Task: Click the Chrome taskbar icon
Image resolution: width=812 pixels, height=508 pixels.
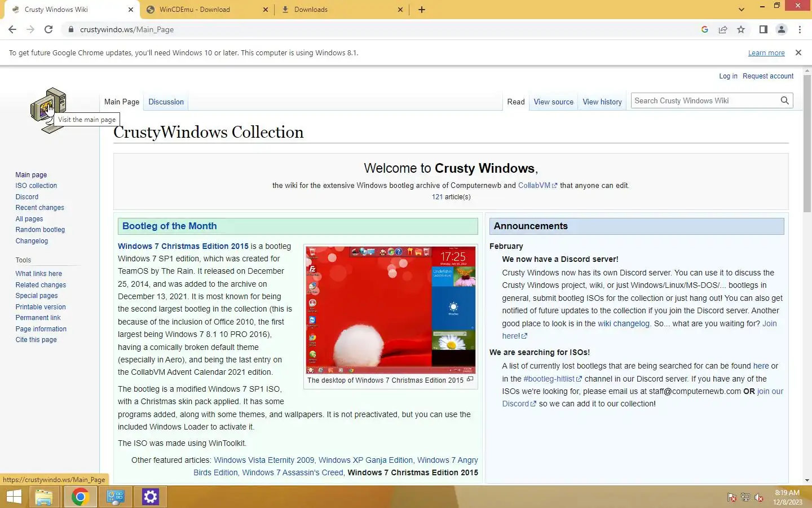Action: coord(80,497)
